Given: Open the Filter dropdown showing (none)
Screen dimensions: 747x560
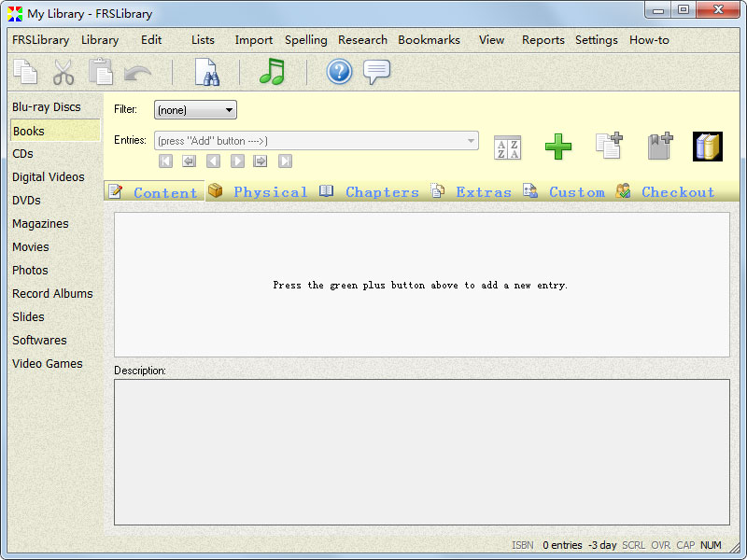Looking at the screenshot, I should coord(195,110).
